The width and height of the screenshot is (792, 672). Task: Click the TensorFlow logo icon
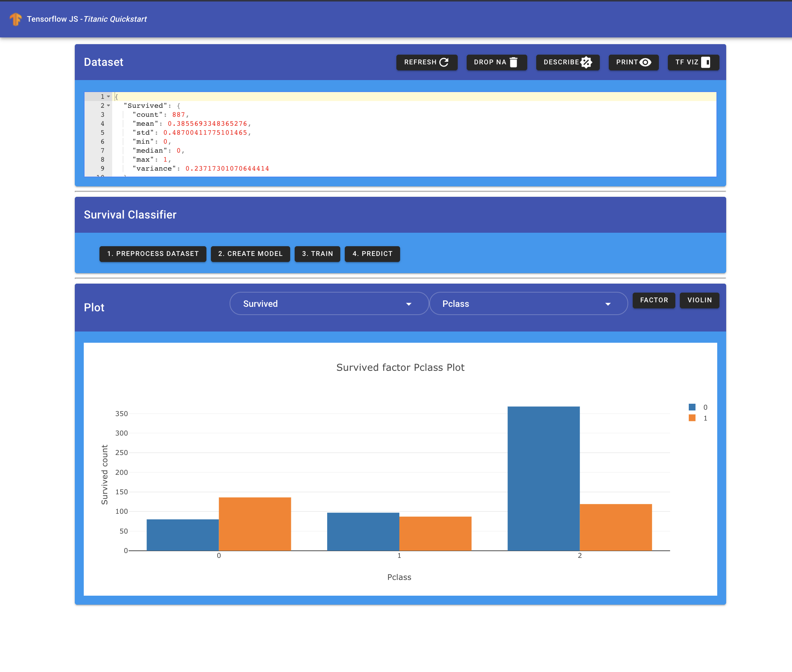coord(16,19)
